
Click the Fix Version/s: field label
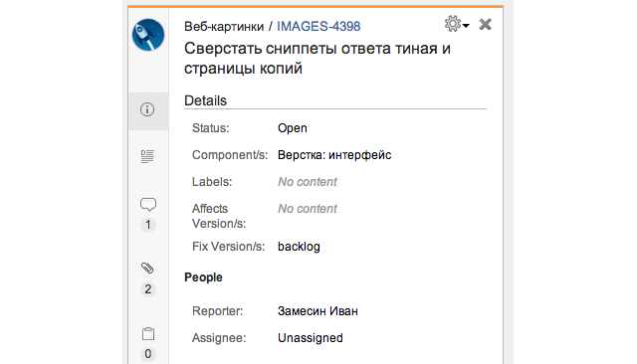[x=228, y=247]
